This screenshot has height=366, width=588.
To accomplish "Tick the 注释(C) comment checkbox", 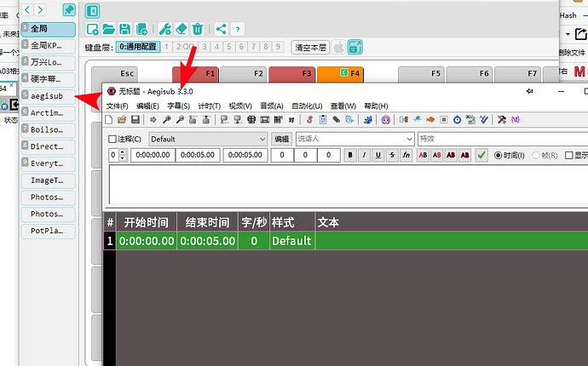I will pos(112,139).
